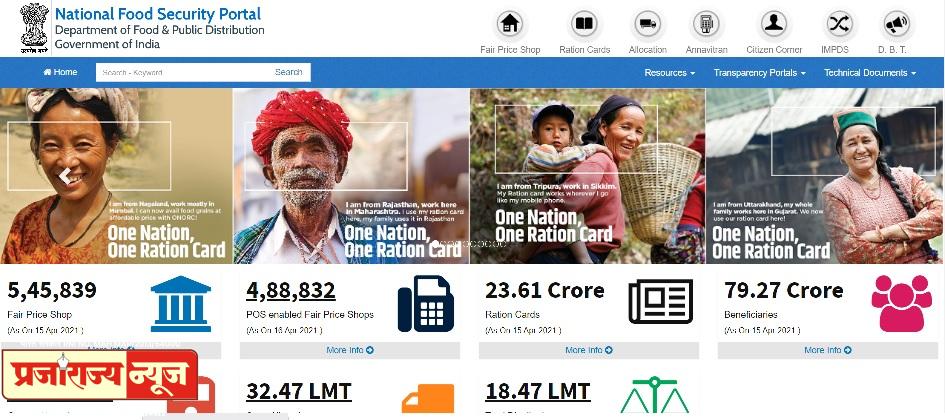Click the blue Fair Price Shop building icon

tap(181, 304)
